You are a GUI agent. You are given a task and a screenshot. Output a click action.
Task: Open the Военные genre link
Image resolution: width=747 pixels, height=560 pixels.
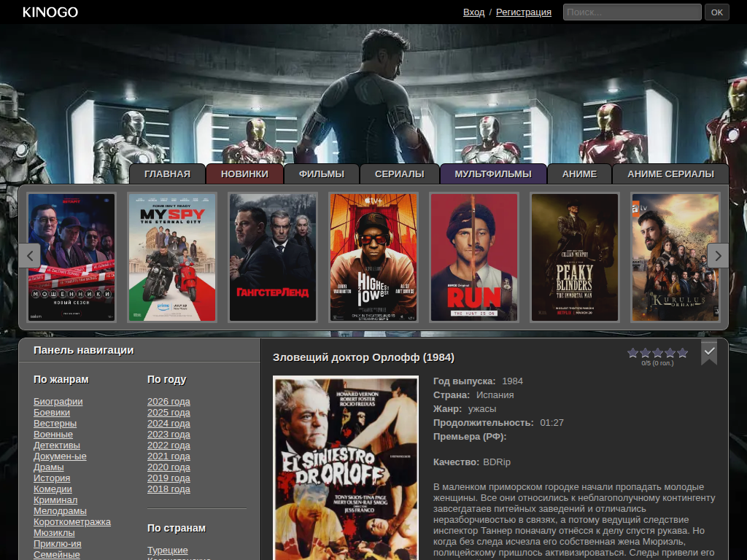tap(53, 435)
